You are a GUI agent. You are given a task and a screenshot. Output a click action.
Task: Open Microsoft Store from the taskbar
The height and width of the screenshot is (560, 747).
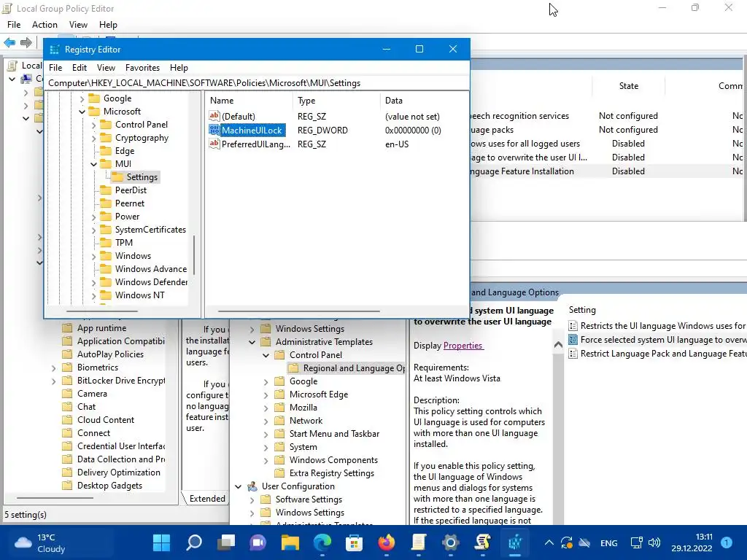[354, 542]
